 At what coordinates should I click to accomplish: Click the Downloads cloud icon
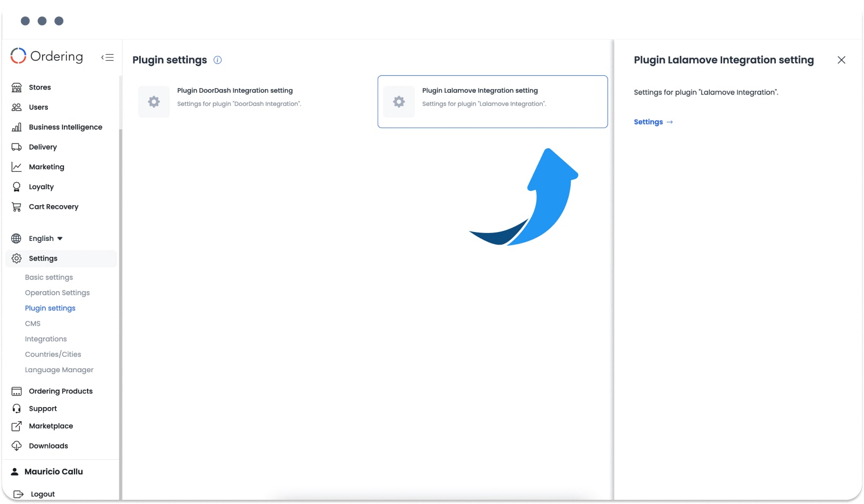(x=17, y=446)
